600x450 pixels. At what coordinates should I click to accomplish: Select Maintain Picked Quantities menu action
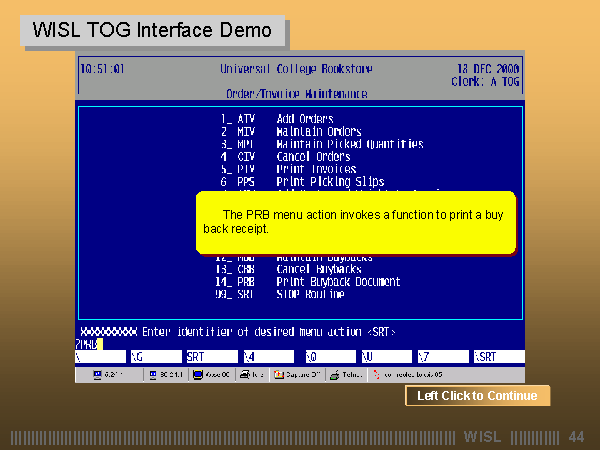click(x=322, y=144)
